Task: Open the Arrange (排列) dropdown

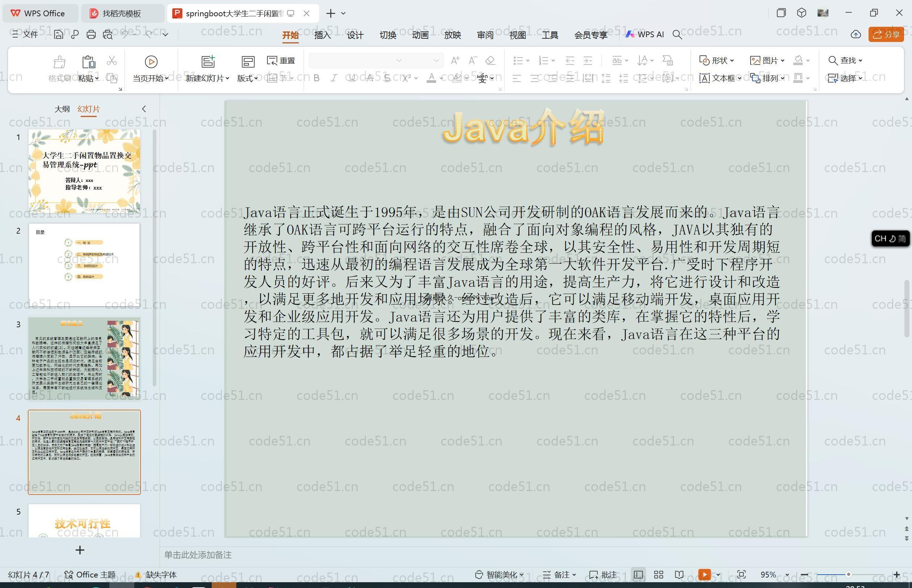Action: tap(767, 78)
